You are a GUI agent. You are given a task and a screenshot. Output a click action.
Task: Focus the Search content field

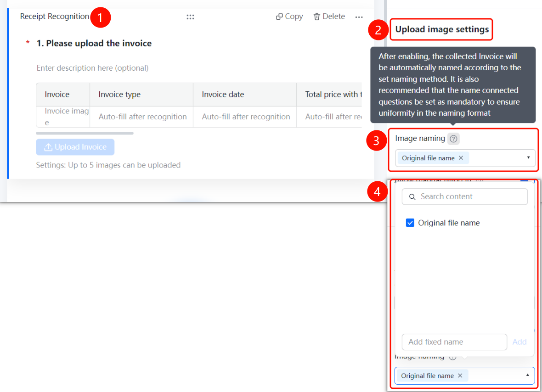tap(464, 196)
